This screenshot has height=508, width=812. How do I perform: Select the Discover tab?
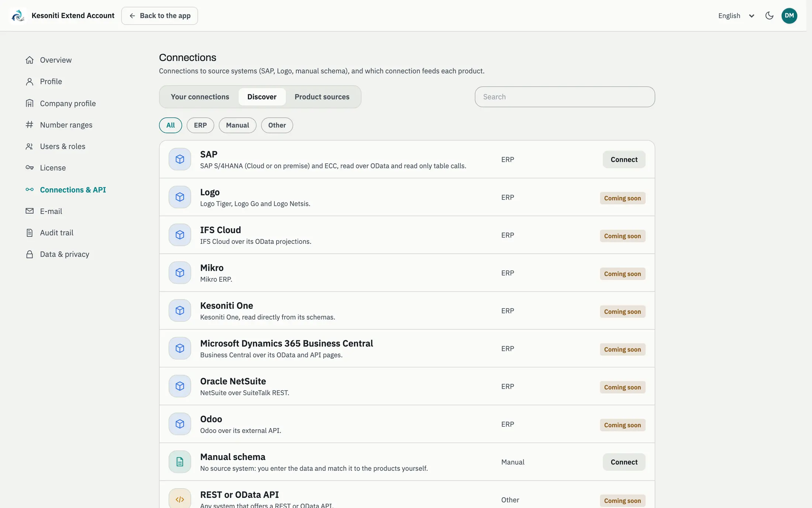pos(262,97)
